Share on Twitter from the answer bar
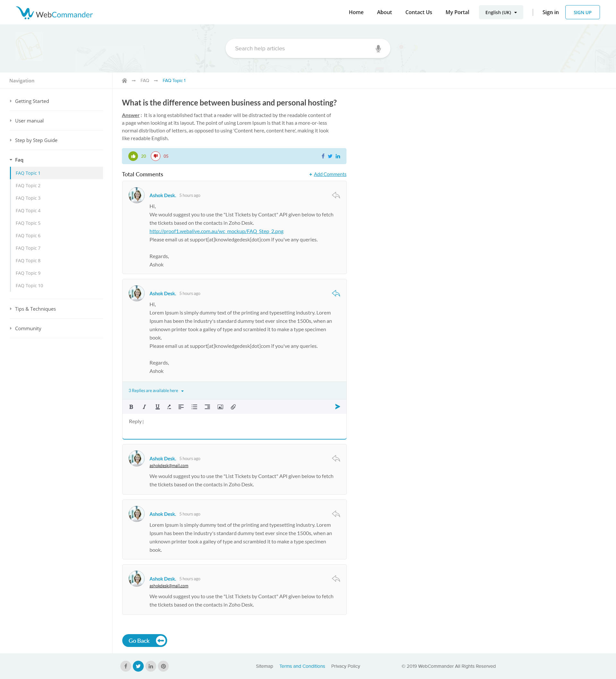This screenshot has height=679, width=616. [330, 156]
